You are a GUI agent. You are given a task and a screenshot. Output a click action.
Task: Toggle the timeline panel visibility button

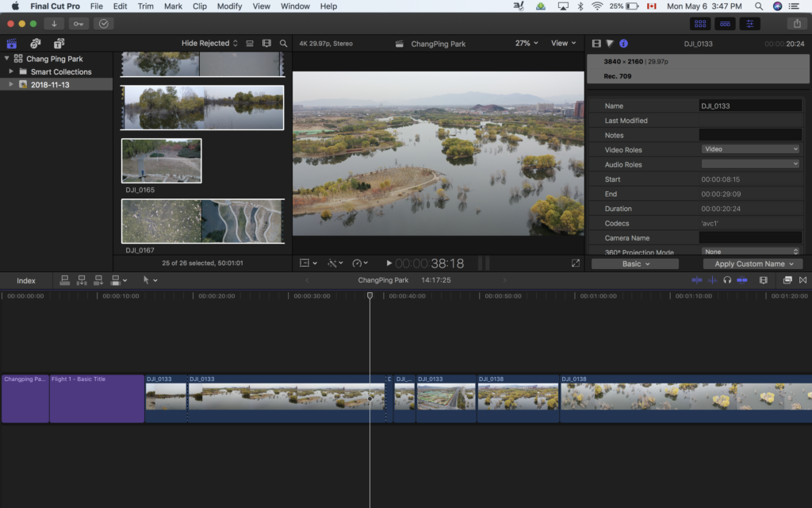point(724,24)
